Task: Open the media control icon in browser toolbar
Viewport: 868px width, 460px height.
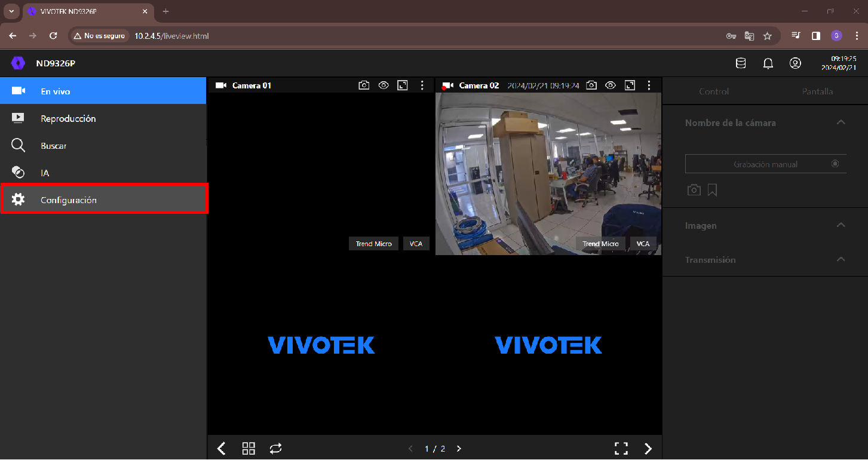Action: pos(796,36)
